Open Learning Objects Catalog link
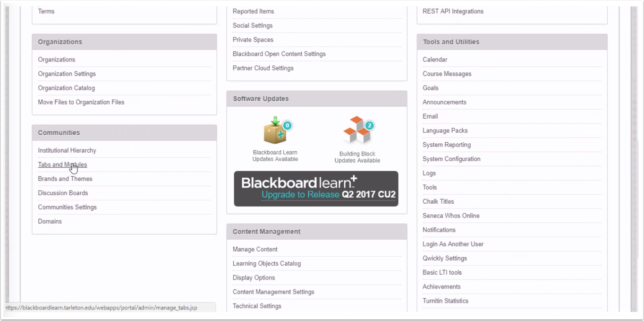 coord(266,263)
